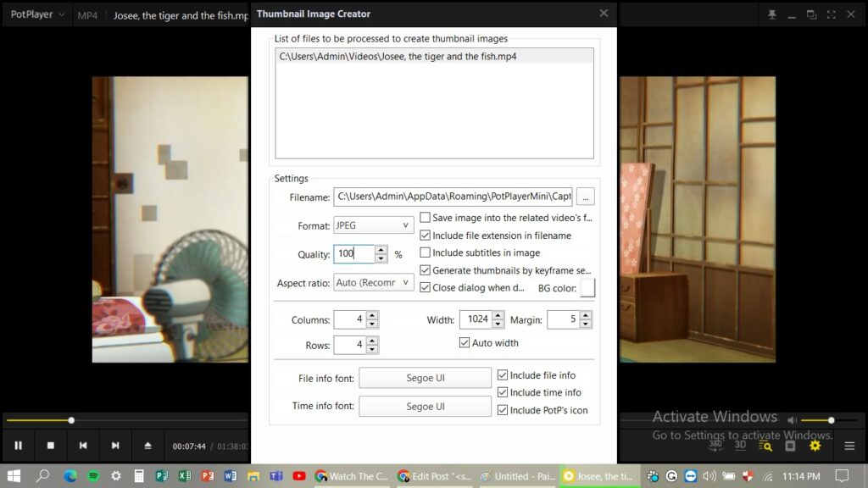Screen dimensions: 868x488
Task: Uncheck Close dialog when done
Action: (426, 288)
